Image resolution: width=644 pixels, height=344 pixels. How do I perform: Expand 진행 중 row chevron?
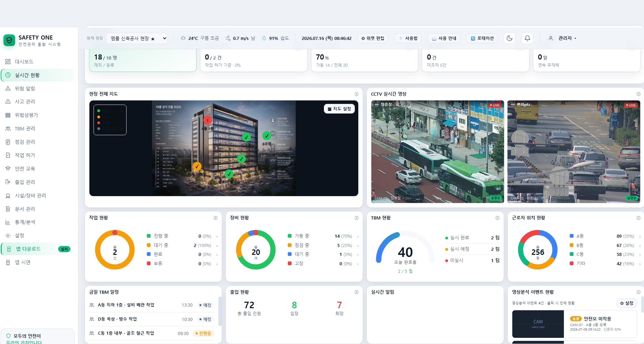pos(217,236)
